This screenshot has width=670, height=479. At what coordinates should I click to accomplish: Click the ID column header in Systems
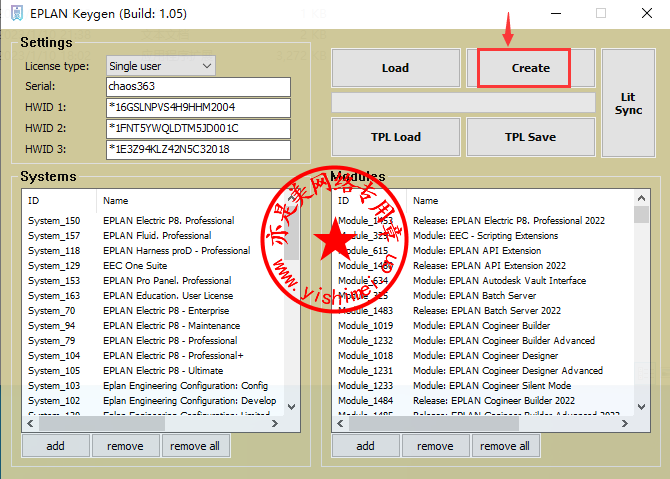(59, 200)
